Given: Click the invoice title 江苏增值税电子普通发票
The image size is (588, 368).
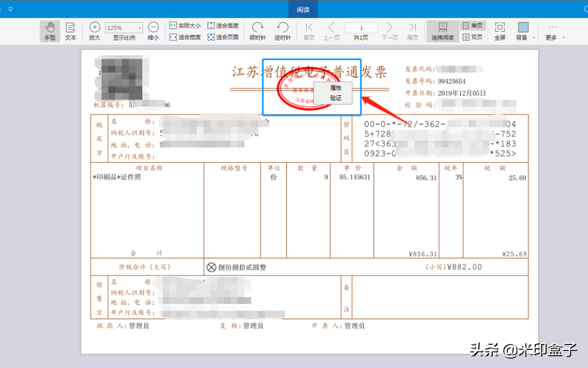Looking at the screenshot, I should 309,72.
